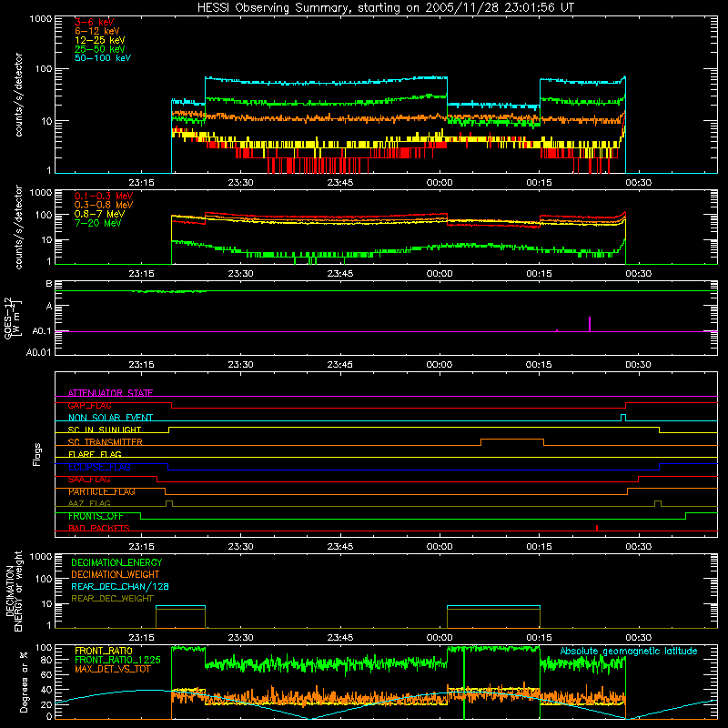The height and width of the screenshot is (728, 728).
Task: Click the first cyan decimation step block
Action: click(180, 607)
